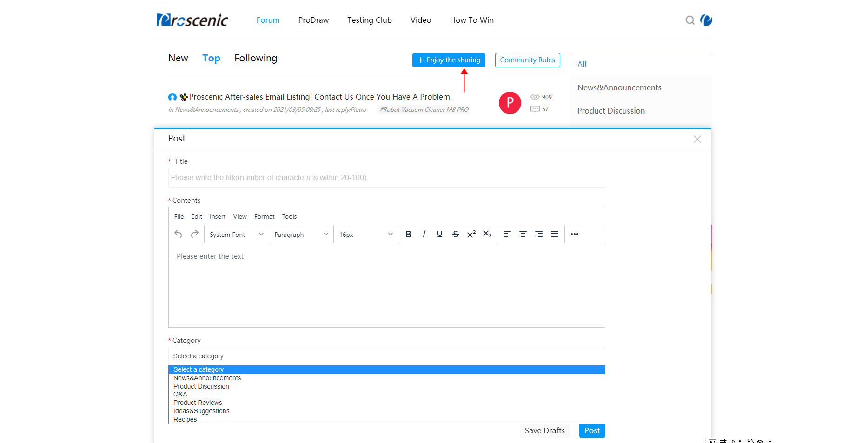Screen dimensions: 868x443
Task: Click #Robot Vacuum Cleaner M8 PRO tag
Action: [x=424, y=110]
